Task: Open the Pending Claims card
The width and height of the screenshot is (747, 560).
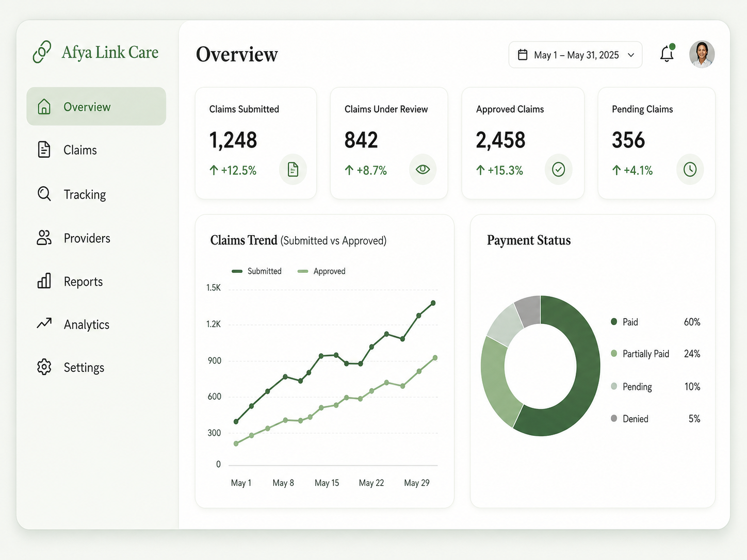Action: [x=657, y=143]
